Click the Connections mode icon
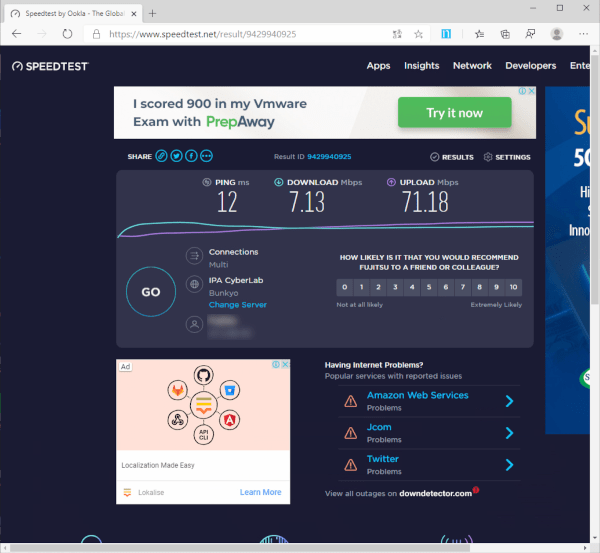The image size is (600, 553). (x=194, y=256)
